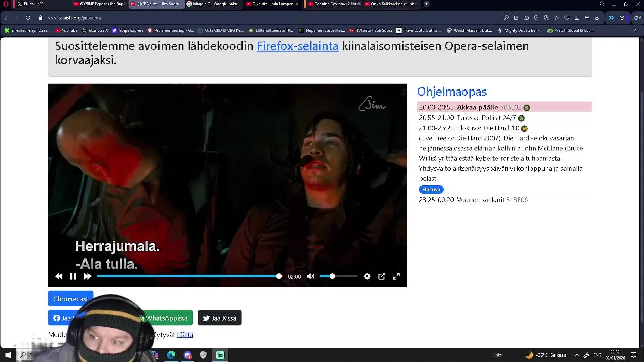The width and height of the screenshot is (644, 362).
Task: Take a snapshot with camera icon
Action: pyautogui.click(x=526, y=18)
